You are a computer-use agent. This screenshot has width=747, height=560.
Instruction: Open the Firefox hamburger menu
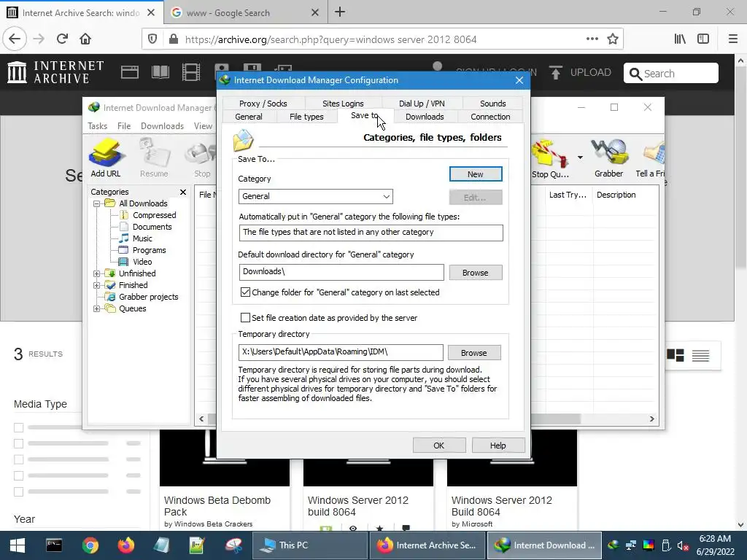[x=732, y=39]
